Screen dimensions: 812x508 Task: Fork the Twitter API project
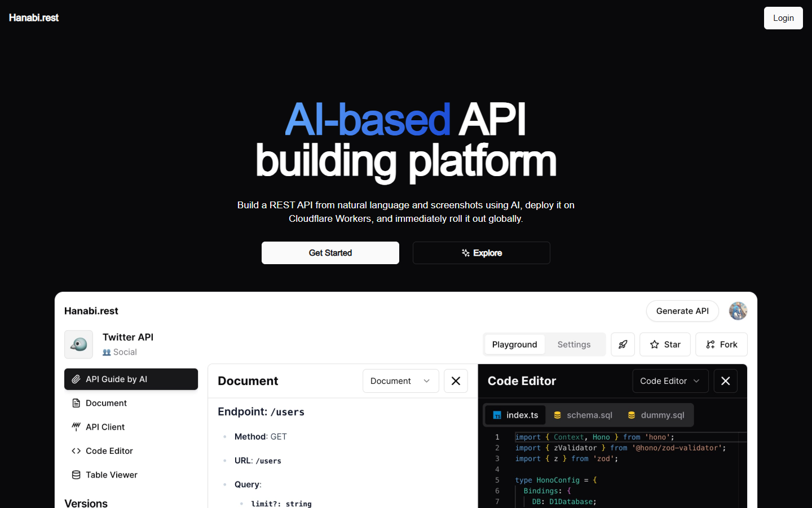[x=721, y=344]
